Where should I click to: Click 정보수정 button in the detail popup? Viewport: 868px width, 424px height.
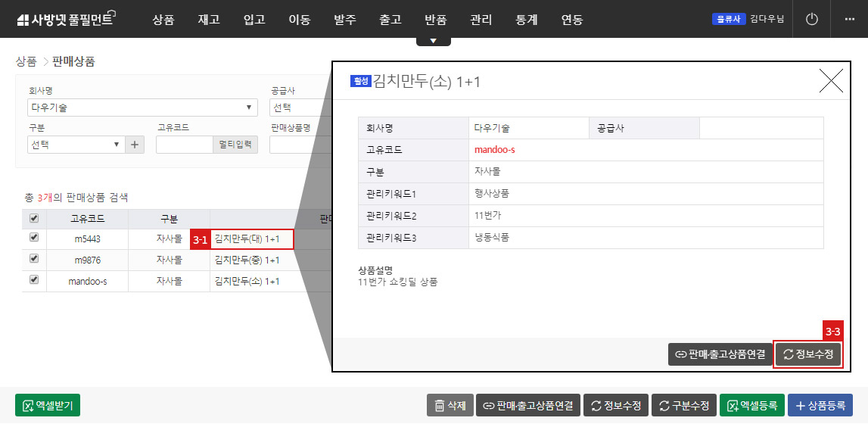[808, 355]
